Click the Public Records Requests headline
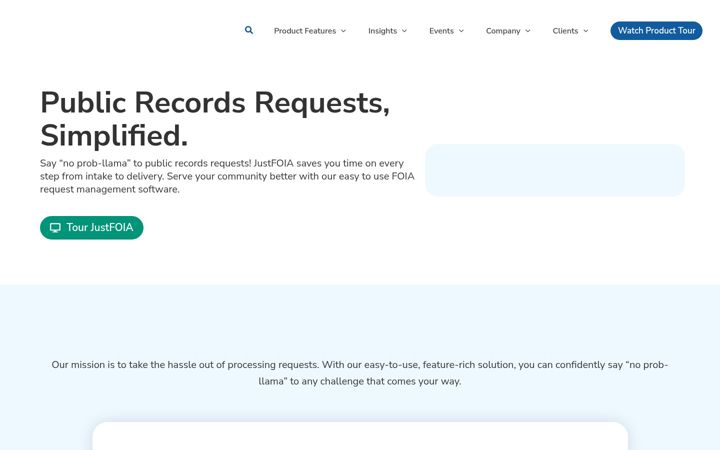Image resolution: width=720 pixels, height=450 pixels. tap(215, 119)
